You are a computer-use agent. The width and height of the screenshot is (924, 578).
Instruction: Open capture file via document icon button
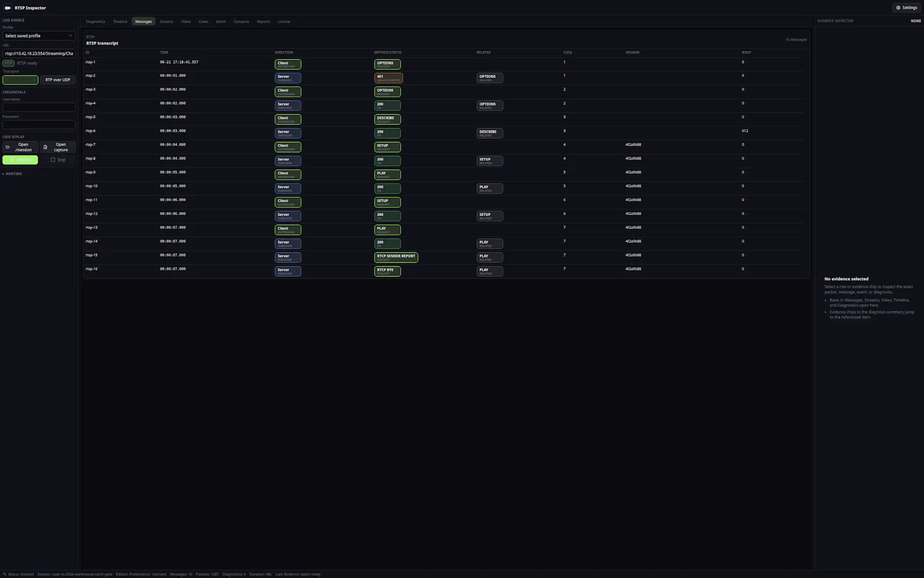[x=58, y=147]
